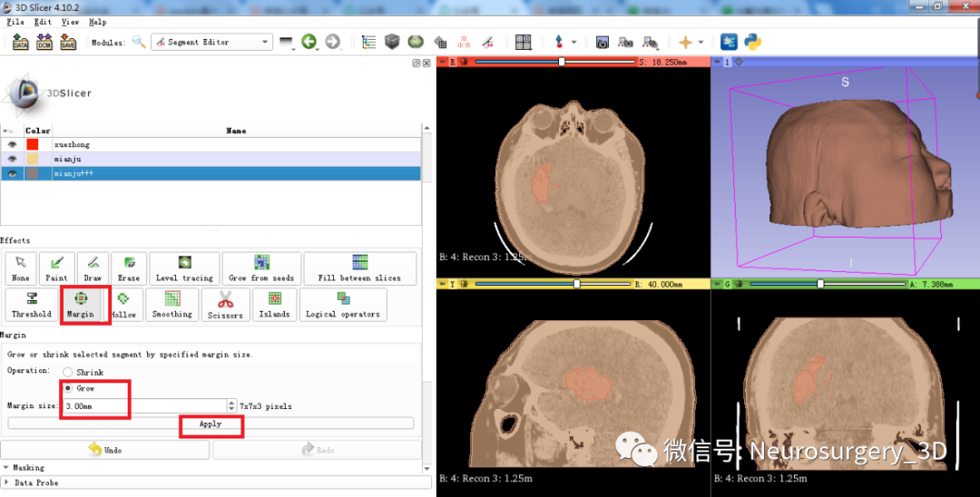The width and height of the screenshot is (980, 497).
Task: Open the Models module green icon
Action: 416,42
